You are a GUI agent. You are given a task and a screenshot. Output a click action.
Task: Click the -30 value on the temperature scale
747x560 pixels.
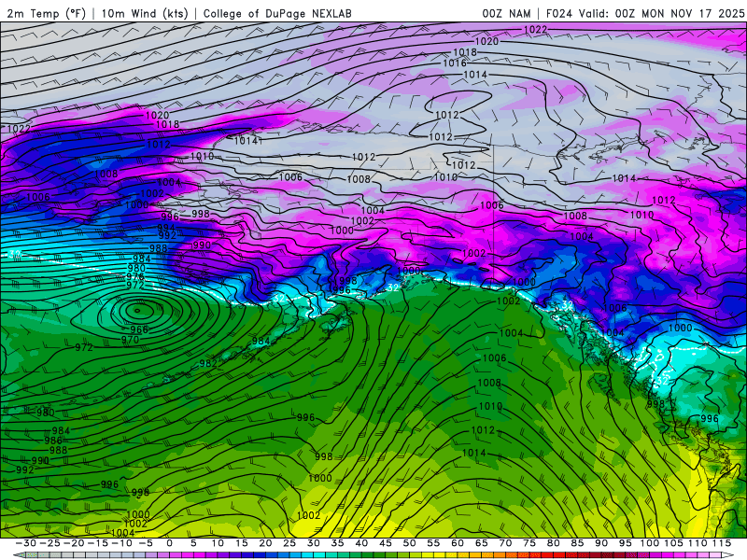click(26, 543)
